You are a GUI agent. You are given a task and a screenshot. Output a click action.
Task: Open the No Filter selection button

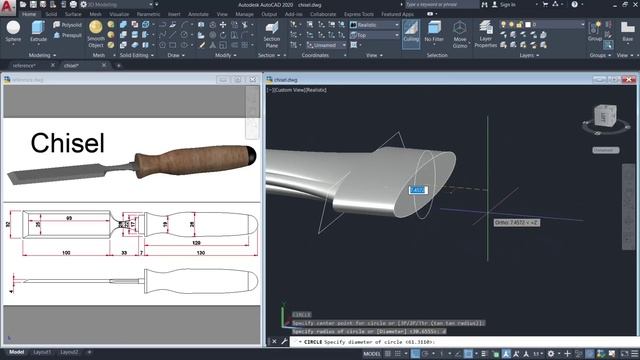[x=434, y=32]
